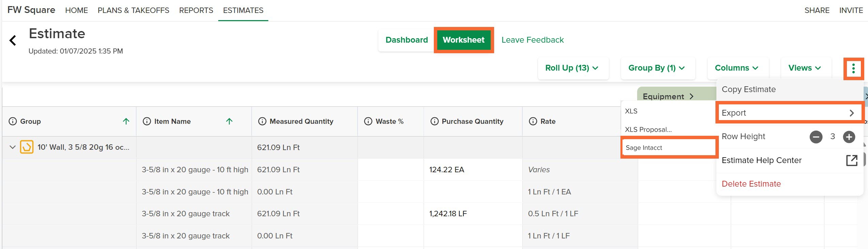
Task: Click the Leave Feedback link
Action: click(x=533, y=40)
